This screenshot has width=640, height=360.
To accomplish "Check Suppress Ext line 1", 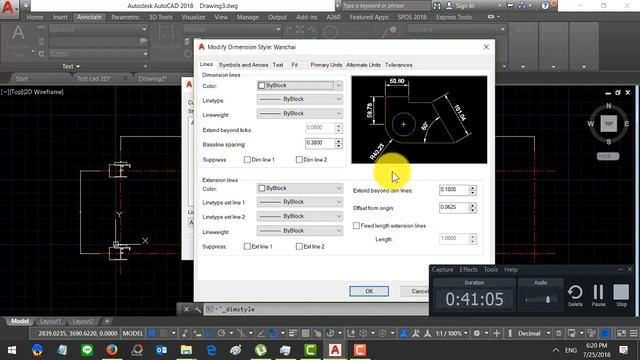I will pyautogui.click(x=247, y=247).
